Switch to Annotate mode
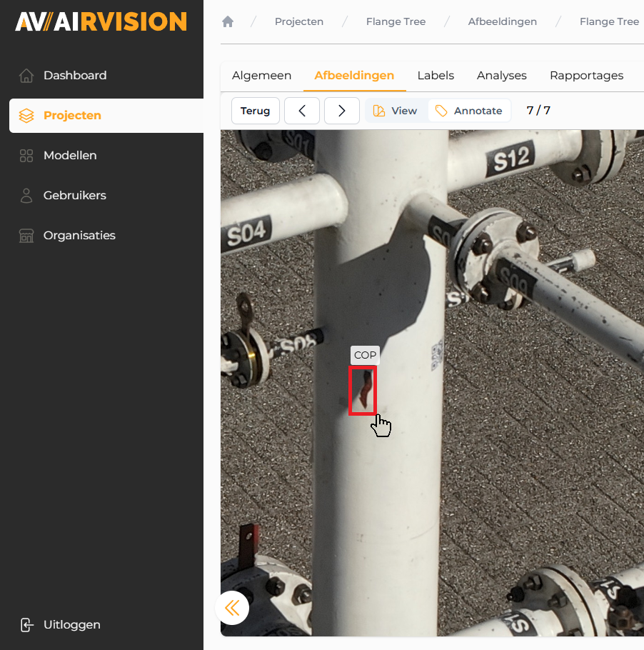Viewport: 644px width, 650px height. 470,111
